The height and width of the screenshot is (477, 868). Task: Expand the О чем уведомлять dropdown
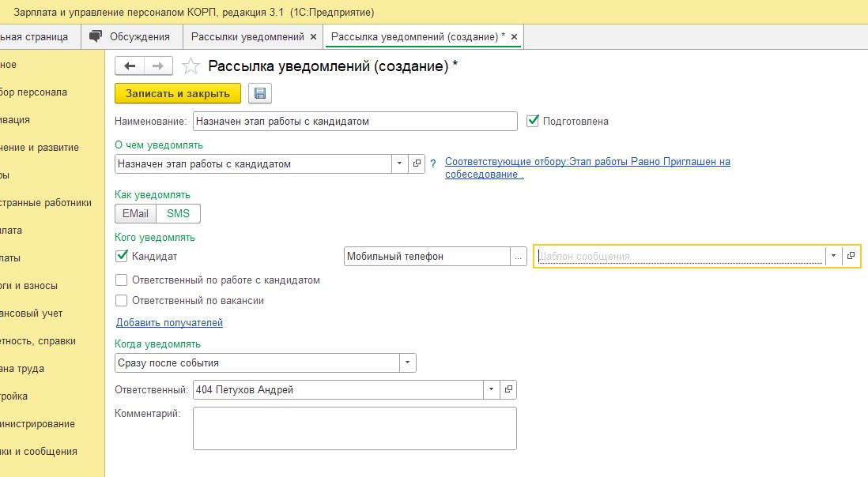(x=400, y=164)
